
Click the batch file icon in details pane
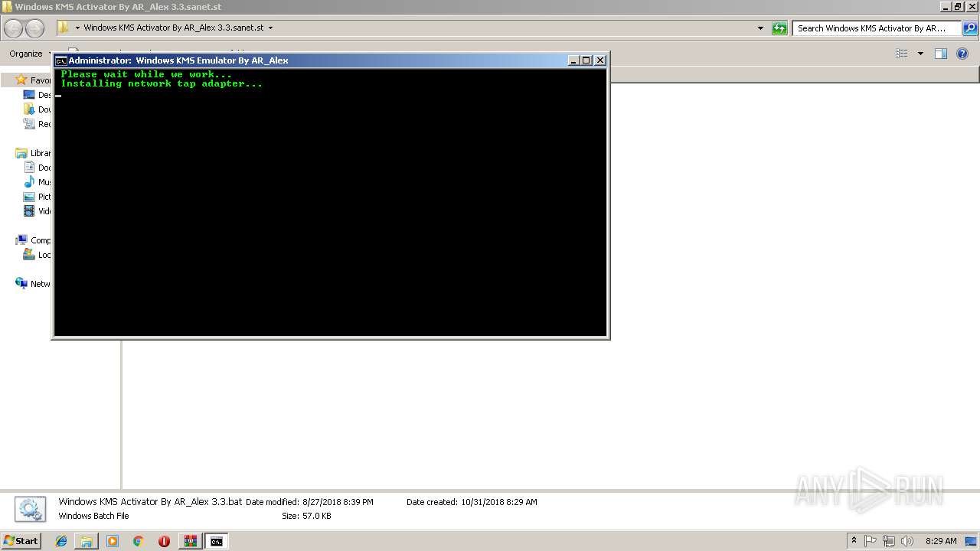coord(30,509)
